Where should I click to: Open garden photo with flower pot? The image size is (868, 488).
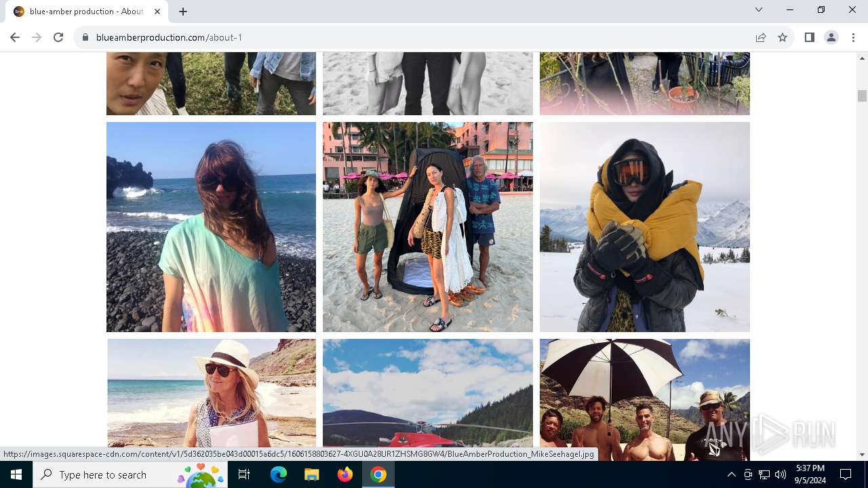coord(645,83)
